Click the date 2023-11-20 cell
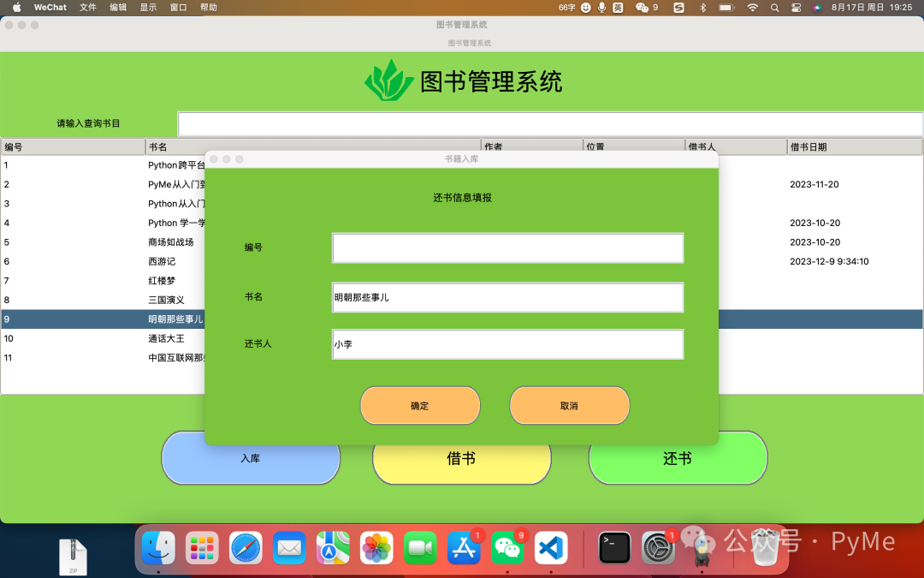924x578 pixels. pos(814,185)
